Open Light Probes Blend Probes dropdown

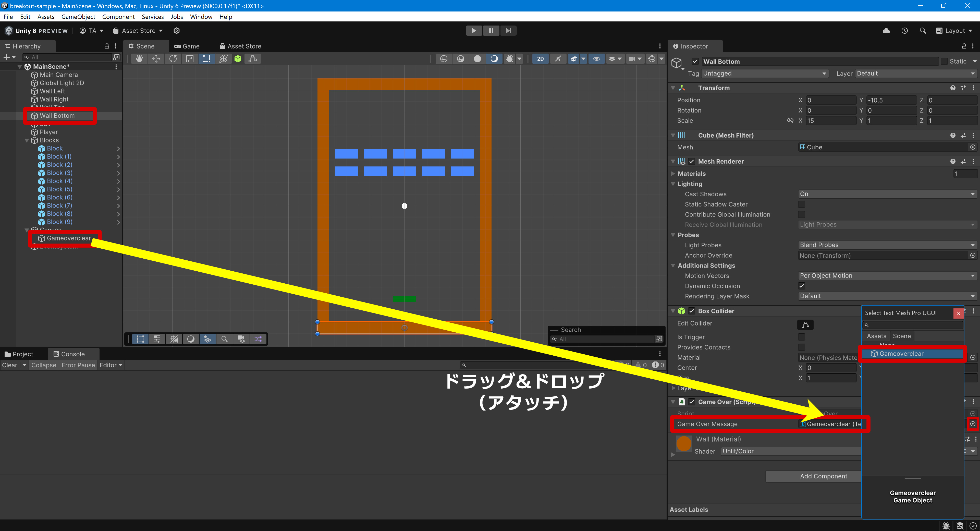coord(887,245)
